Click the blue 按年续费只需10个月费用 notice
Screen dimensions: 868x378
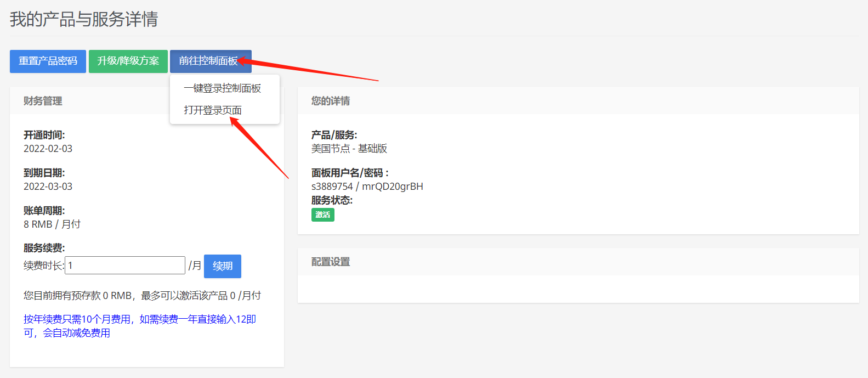[x=140, y=326]
